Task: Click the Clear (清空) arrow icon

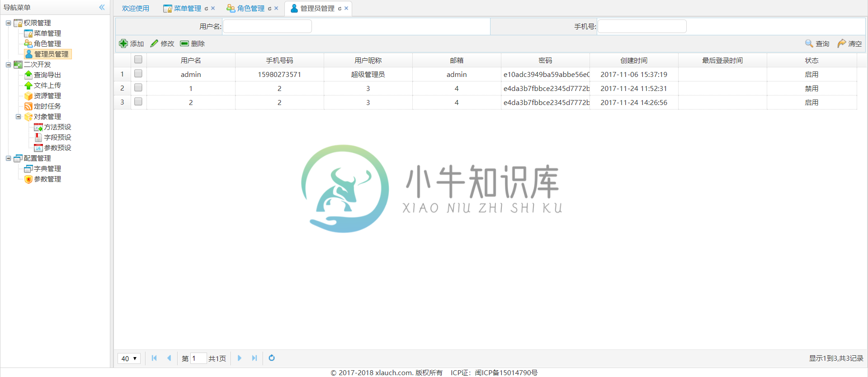Action: coord(842,43)
